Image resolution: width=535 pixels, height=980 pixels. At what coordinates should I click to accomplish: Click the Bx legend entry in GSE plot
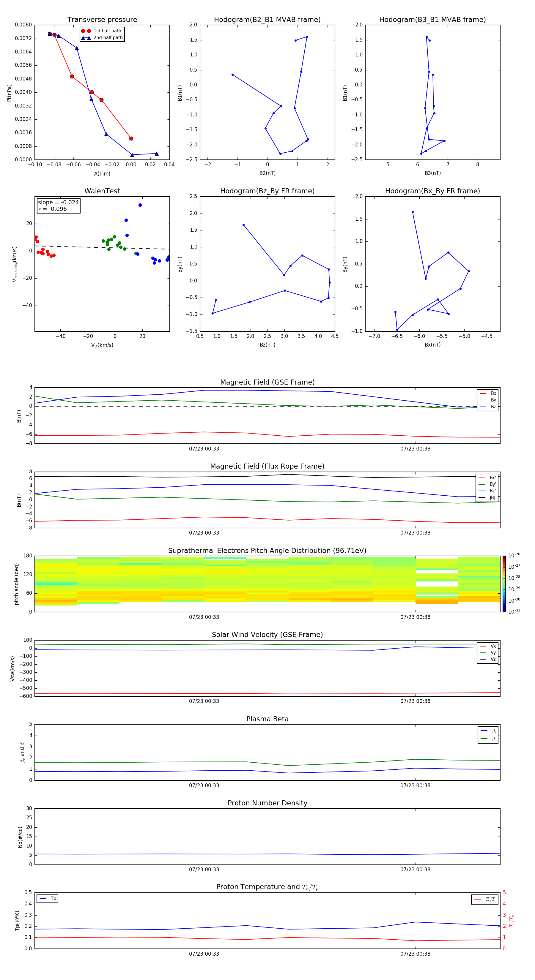pyautogui.click(x=488, y=393)
